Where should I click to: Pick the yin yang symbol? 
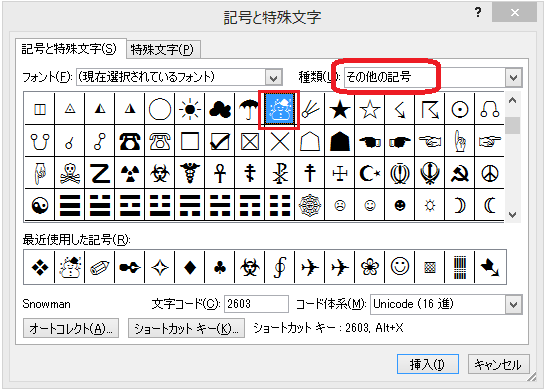point(40,205)
